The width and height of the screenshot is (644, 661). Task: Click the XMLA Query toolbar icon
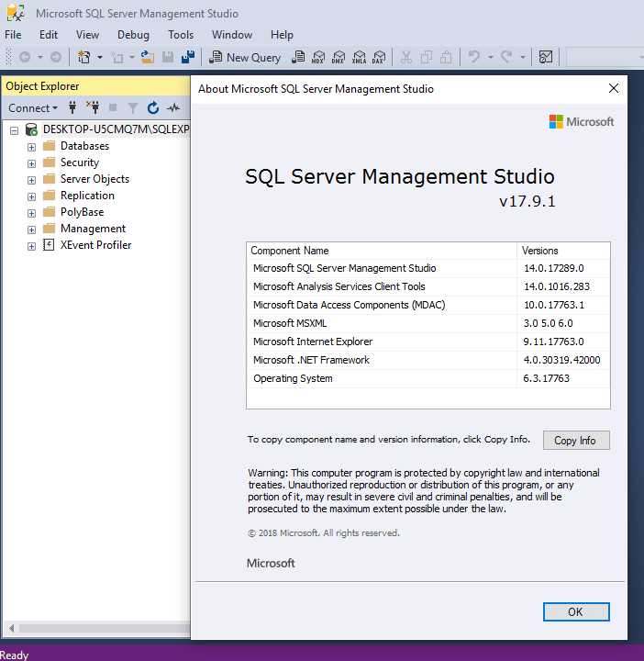coord(359,57)
